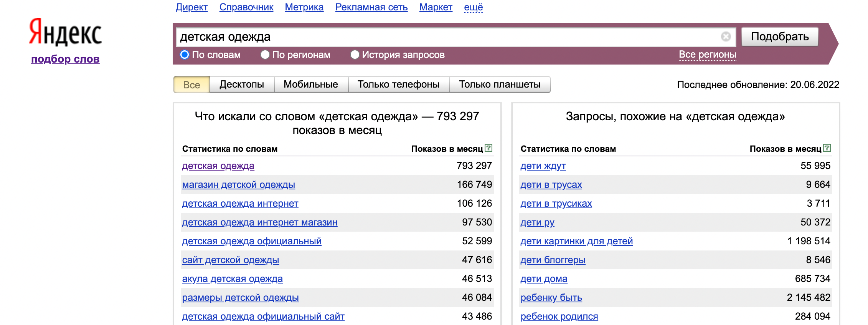This screenshot has width=868, height=325.
Task: Expand the 'ещё' services menu
Action: 474,7
